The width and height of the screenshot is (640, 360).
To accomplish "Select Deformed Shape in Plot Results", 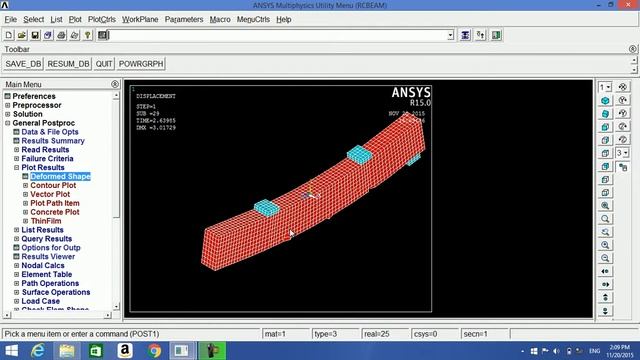I will pyautogui.click(x=60, y=176).
